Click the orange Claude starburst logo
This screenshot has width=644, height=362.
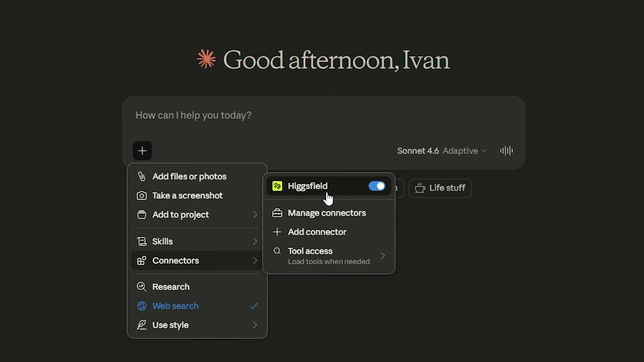point(206,59)
